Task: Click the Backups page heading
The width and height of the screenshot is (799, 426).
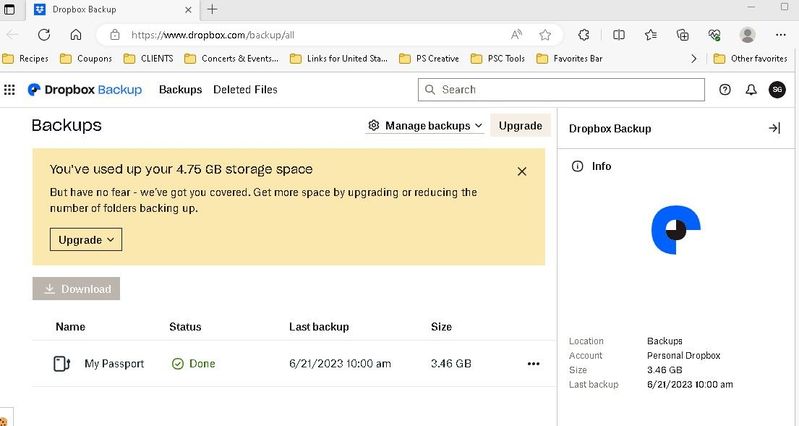Action: point(66,125)
